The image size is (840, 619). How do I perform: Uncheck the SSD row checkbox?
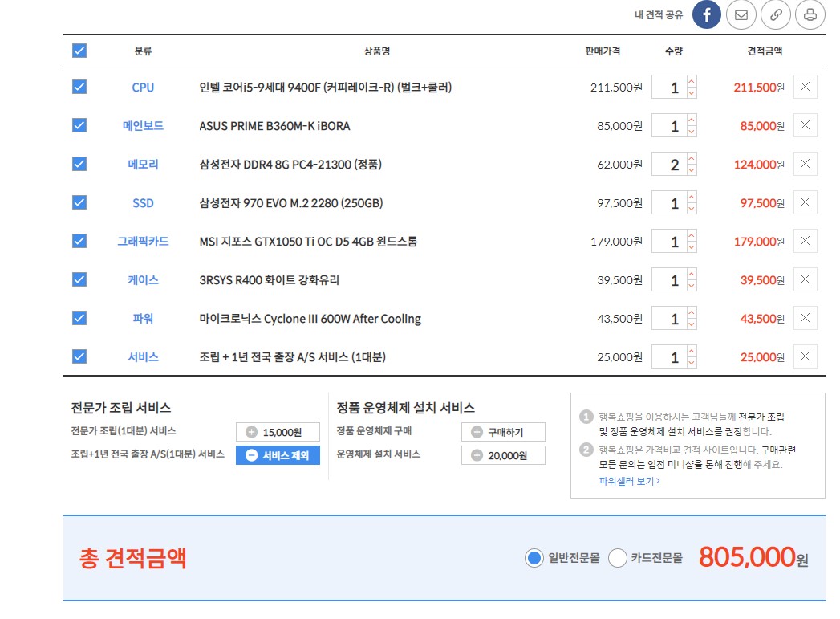coord(79,202)
